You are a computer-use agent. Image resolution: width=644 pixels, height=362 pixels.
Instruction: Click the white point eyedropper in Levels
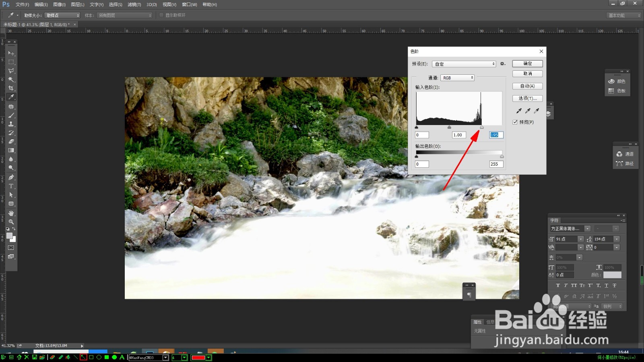(x=537, y=111)
